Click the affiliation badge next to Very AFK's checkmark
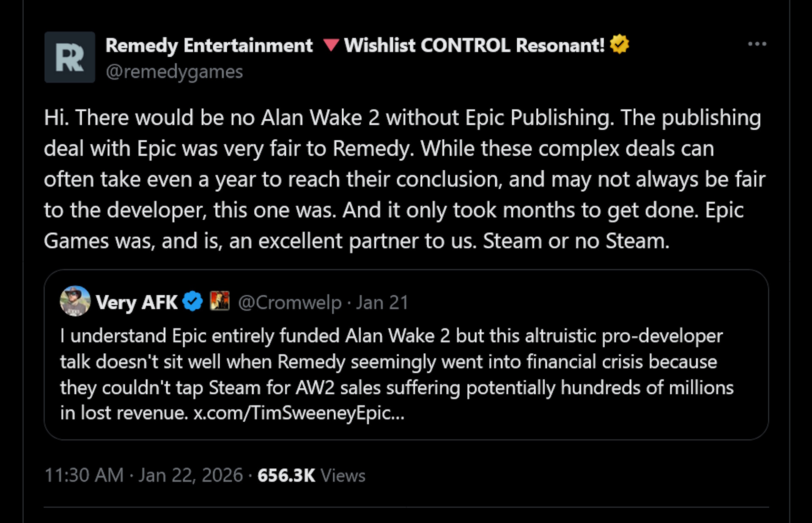 (x=219, y=301)
